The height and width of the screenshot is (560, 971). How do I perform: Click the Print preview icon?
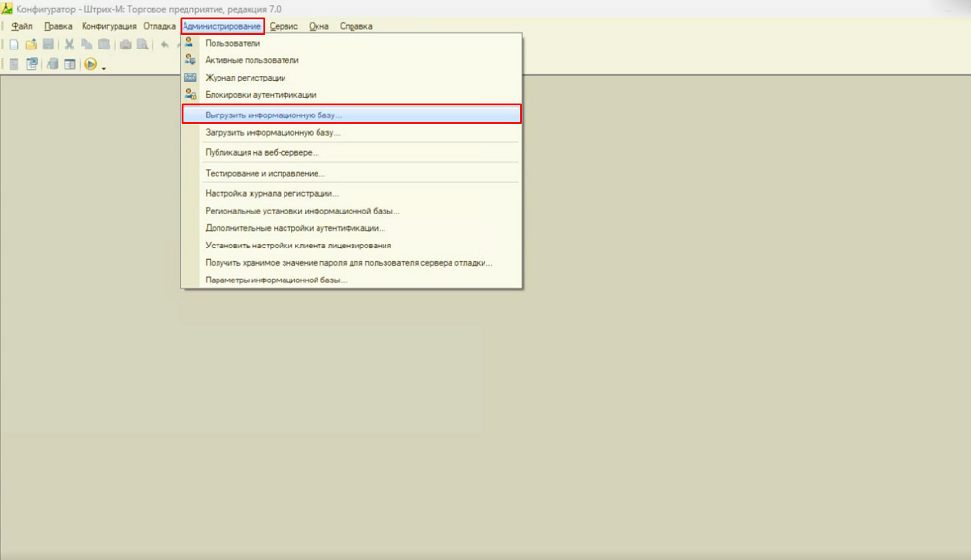143,45
